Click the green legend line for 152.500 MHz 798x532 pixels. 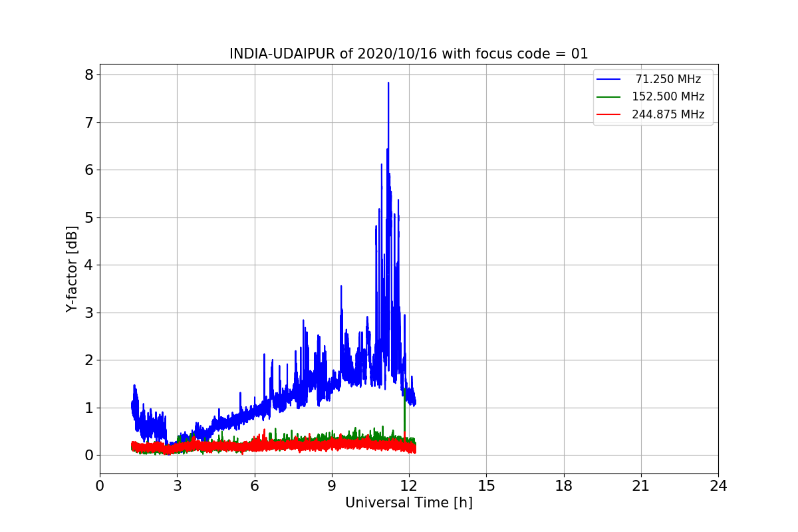coord(608,97)
